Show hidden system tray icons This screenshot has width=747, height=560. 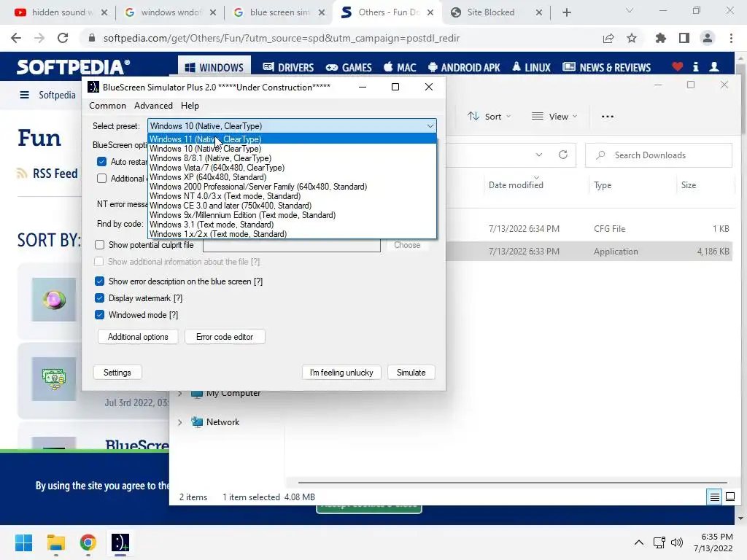[x=639, y=542]
